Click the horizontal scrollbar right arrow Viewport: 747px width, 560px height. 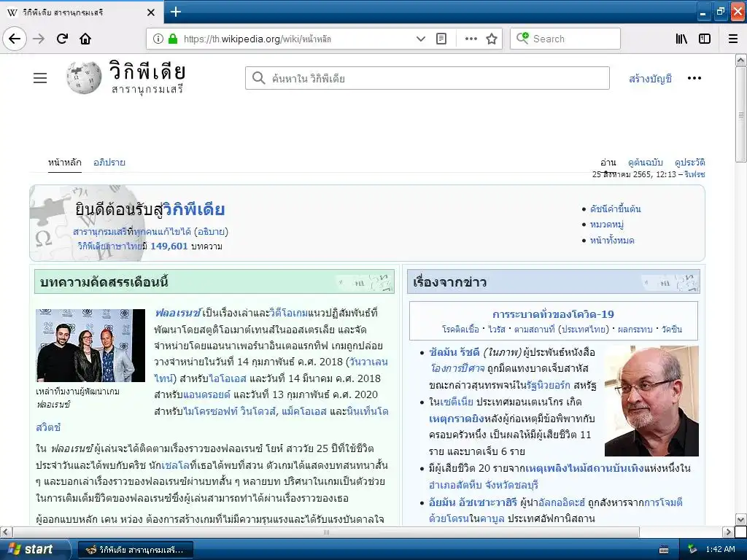[x=728, y=532]
